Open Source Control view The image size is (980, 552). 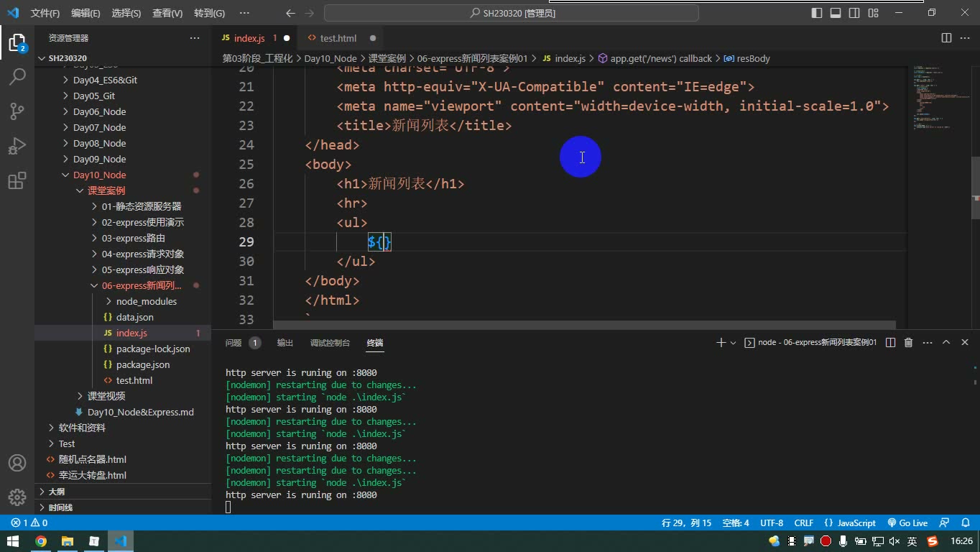click(17, 111)
